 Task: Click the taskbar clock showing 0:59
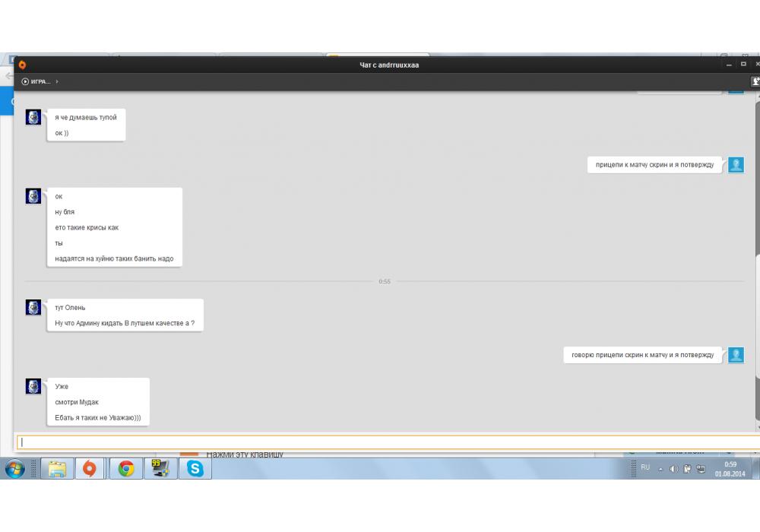(730, 469)
